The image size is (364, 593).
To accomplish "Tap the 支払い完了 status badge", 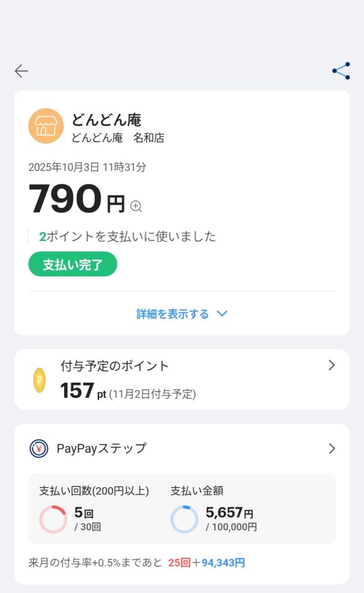I will pos(72,265).
